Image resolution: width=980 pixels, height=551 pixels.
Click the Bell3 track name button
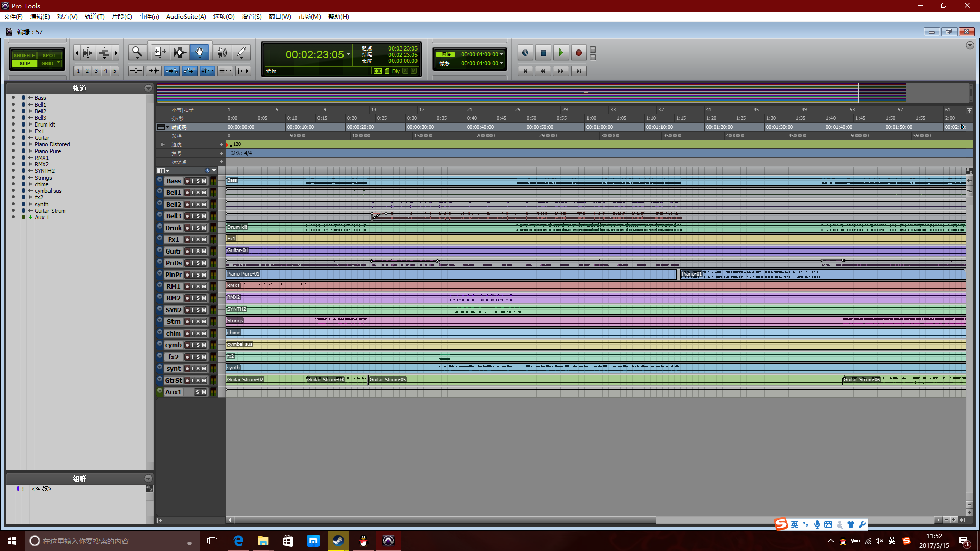pyautogui.click(x=174, y=216)
